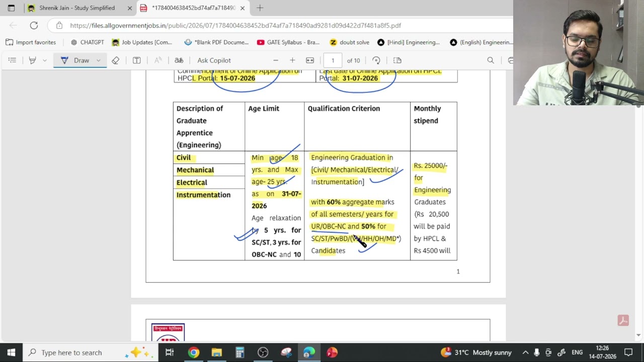This screenshot has height=362, width=644.
Task: Open the Windows Start menu
Action: pos(11,352)
